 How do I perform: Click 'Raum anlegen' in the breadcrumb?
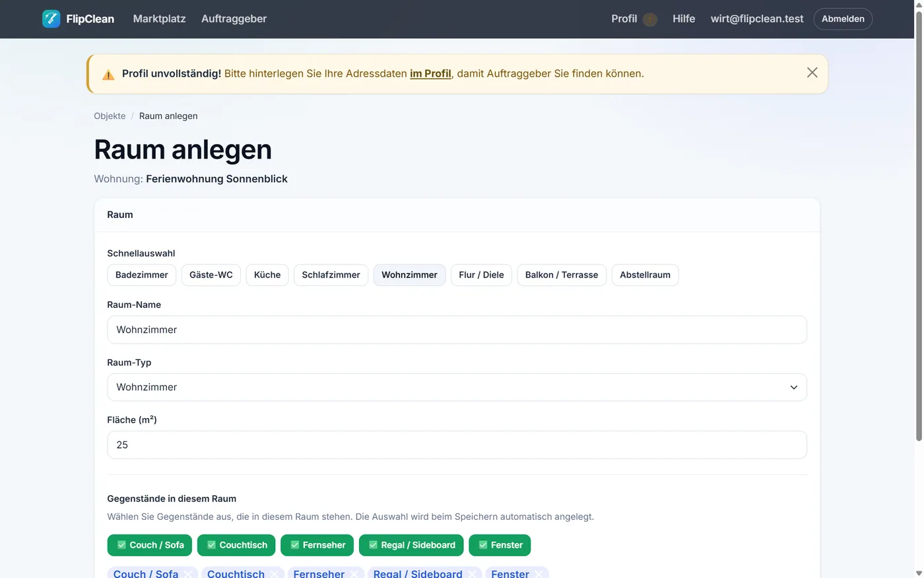click(168, 116)
